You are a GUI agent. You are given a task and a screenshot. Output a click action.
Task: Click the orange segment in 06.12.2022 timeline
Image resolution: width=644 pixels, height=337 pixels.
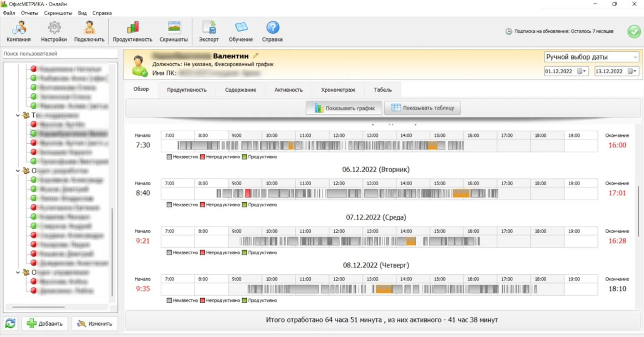461,193
